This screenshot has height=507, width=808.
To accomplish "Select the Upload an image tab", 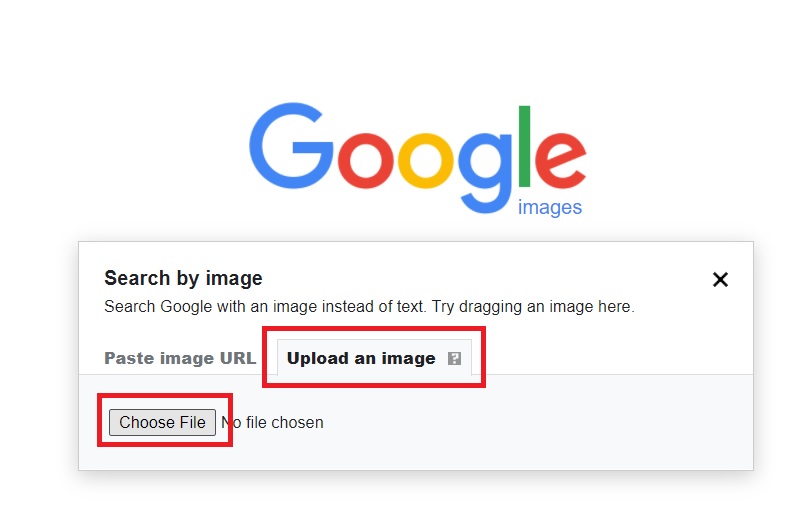I will click(361, 358).
